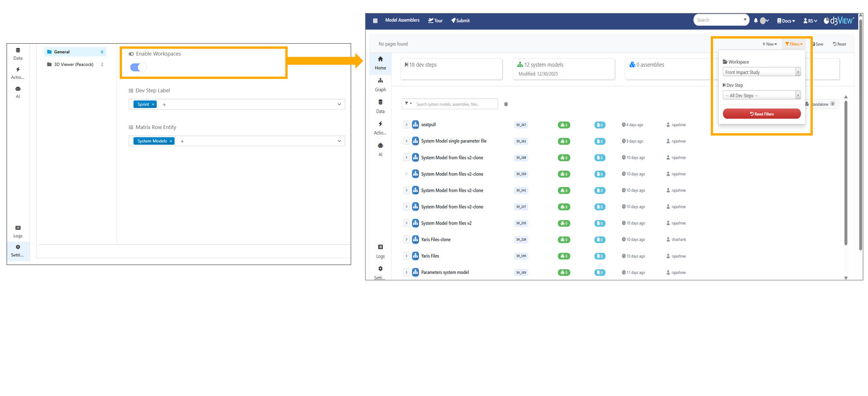The height and width of the screenshot is (396, 868).
Task: Open the AI robot icon in right panel sidebar
Action: [x=380, y=149]
